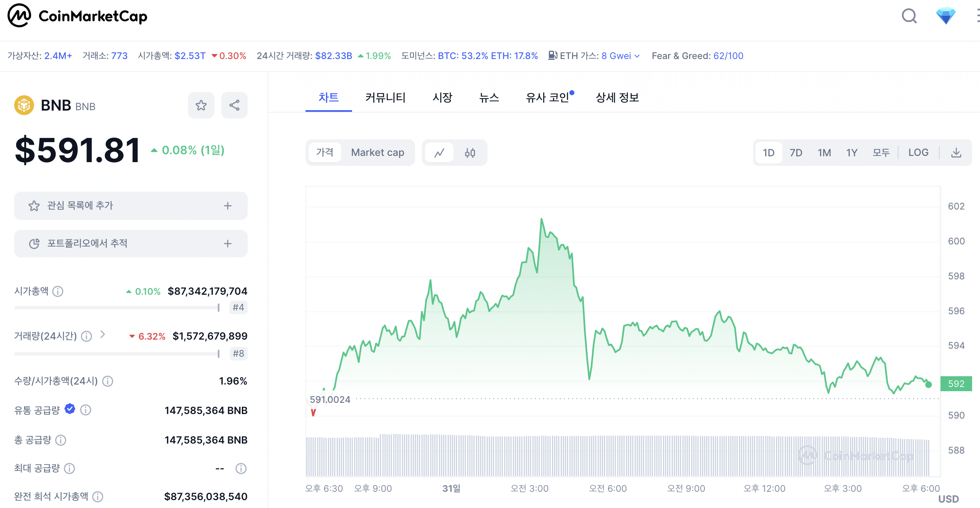Click the 1.96% volume ratio value
Image resolution: width=980 pixels, height=508 pixels.
click(233, 381)
